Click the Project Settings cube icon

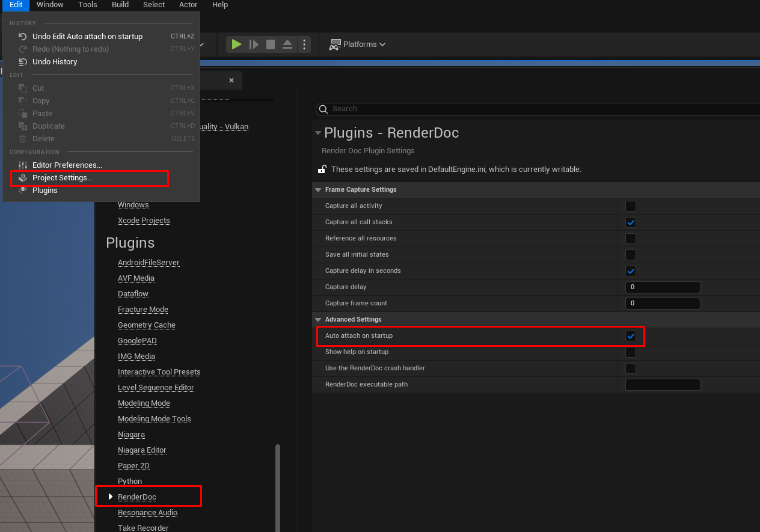tap(23, 178)
